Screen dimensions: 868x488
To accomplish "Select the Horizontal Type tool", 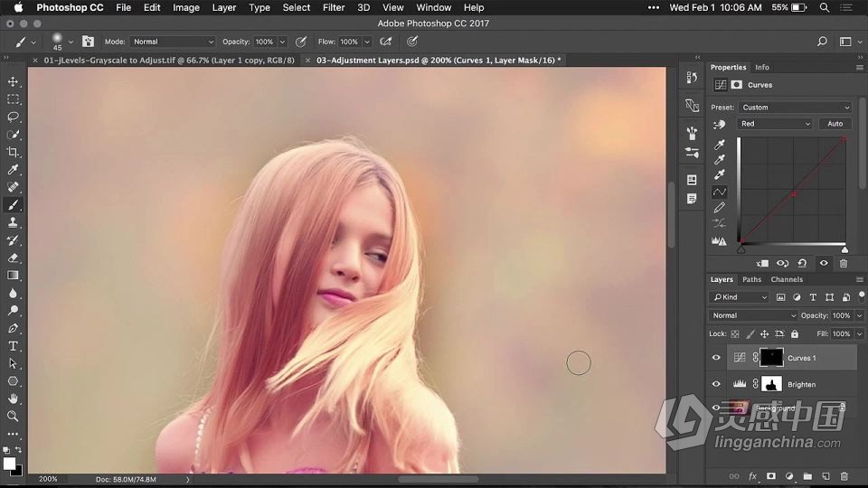I will [x=13, y=346].
